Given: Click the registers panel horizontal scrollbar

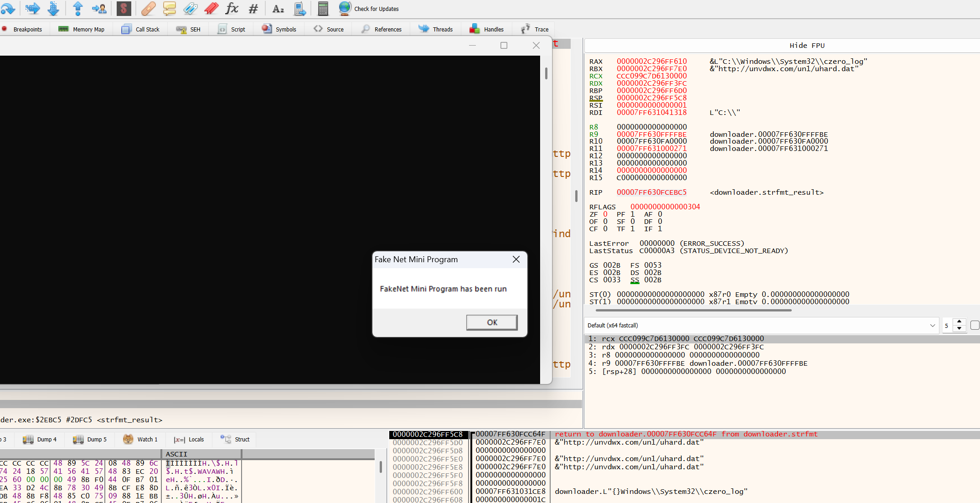Looking at the screenshot, I should [693, 310].
